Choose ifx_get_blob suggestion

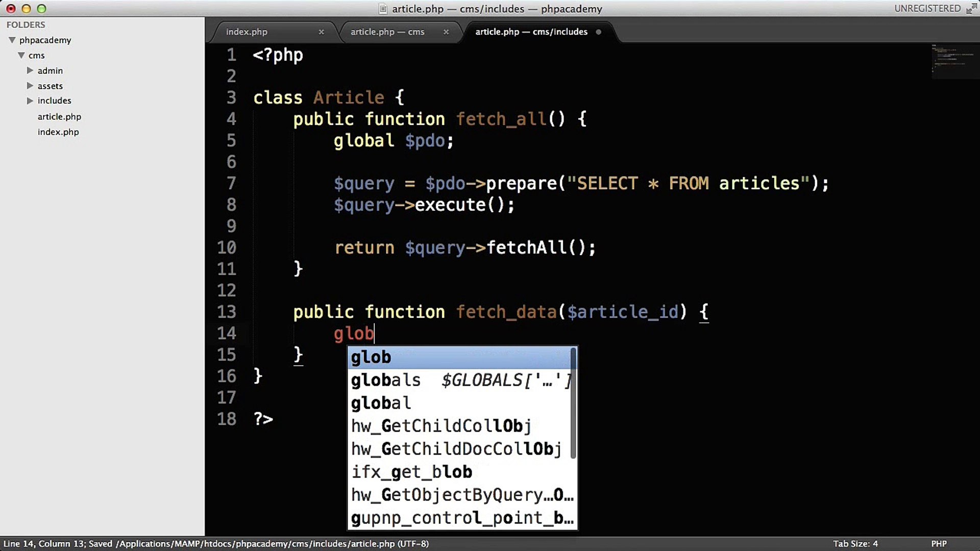[459, 472]
